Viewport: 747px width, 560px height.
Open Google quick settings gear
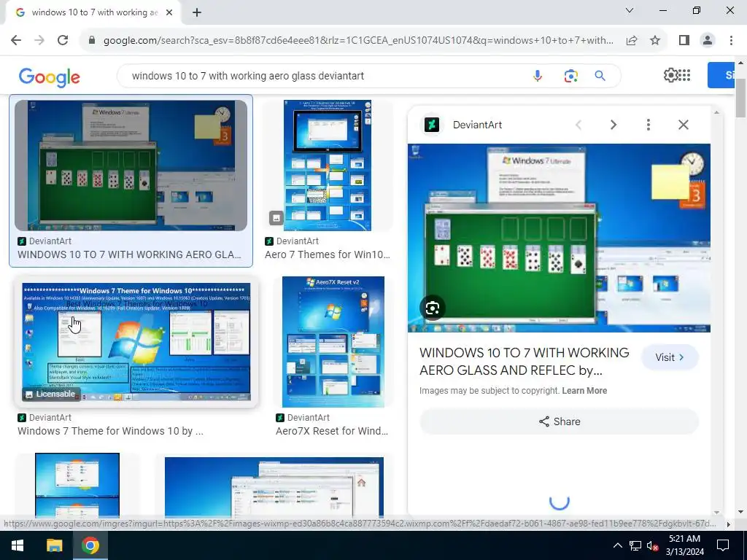tap(670, 75)
